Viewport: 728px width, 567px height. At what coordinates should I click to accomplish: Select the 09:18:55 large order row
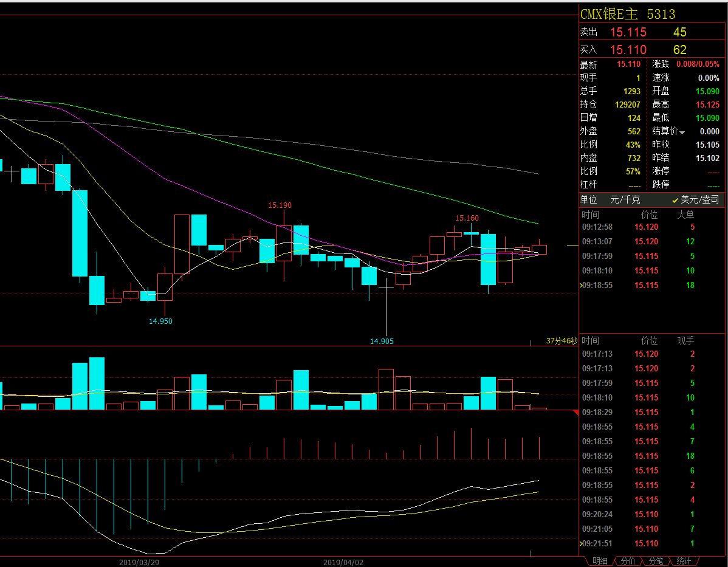click(638, 285)
